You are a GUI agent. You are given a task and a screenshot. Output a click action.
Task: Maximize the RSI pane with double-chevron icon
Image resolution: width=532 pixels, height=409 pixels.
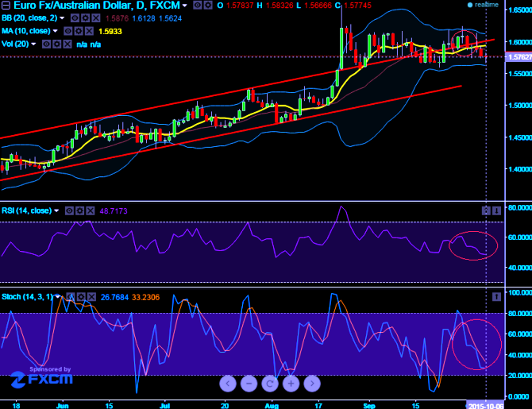point(486,210)
